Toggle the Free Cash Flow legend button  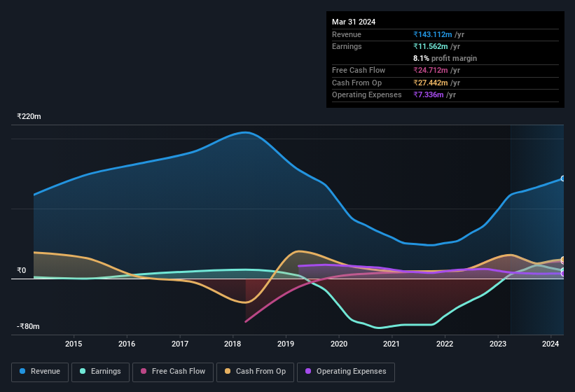point(173,372)
